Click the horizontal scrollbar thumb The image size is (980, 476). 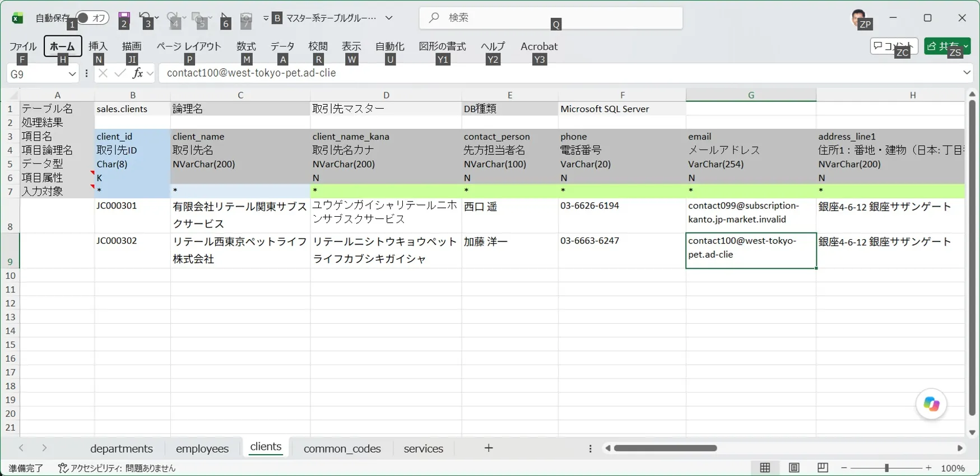coord(665,448)
